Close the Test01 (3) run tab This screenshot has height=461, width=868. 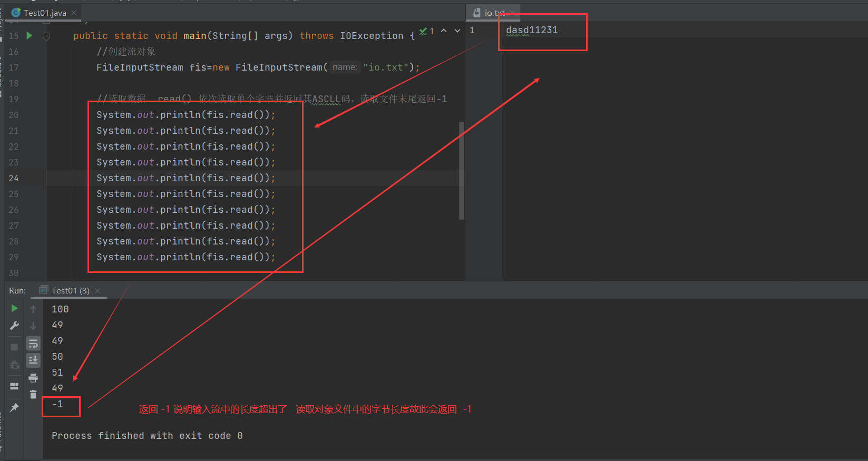[x=97, y=290]
